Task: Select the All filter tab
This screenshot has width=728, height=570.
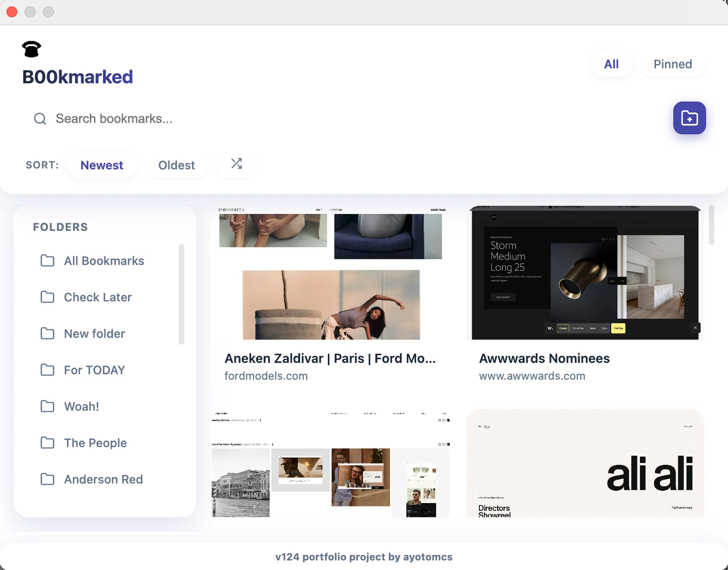Action: 611,64
